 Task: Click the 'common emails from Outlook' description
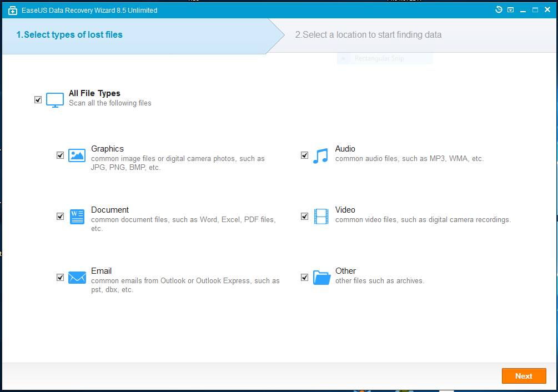185,285
